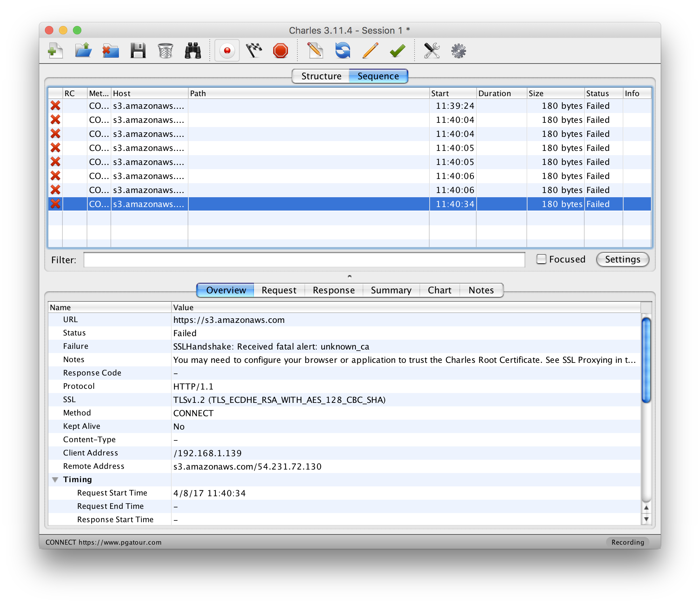Viewport: 700px width, 605px height.
Task: Sort by the Info column header
Action: tap(637, 93)
